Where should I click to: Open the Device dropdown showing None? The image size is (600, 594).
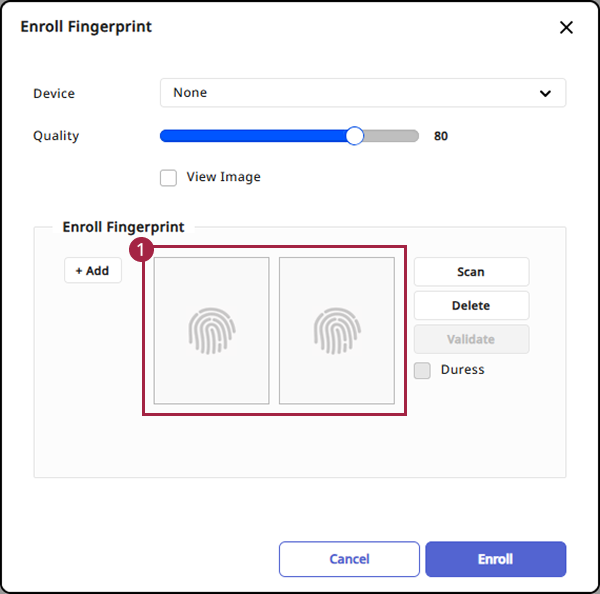tap(362, 93)
